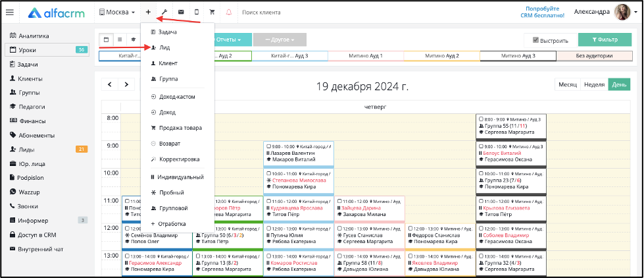This screenshot has width=644, height=278.
Task: Click Александра's profile avatar
Action: pos(622,13)
